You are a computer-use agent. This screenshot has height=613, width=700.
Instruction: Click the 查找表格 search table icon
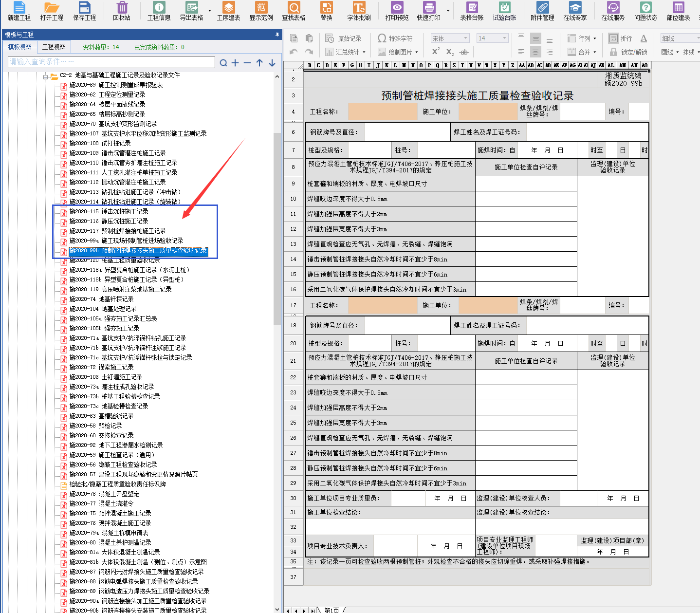click(294, 11)
